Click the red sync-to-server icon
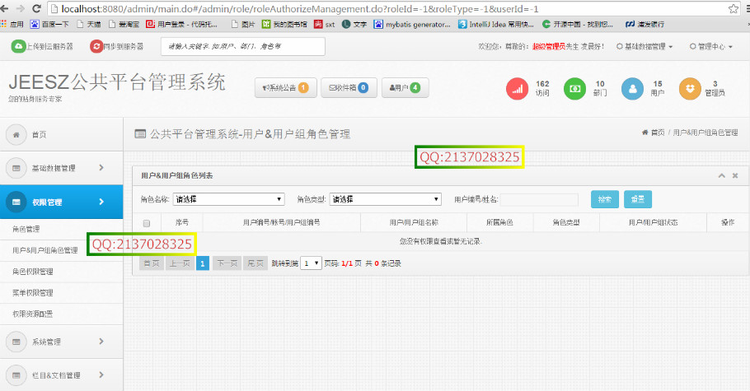 coord(97,46)
